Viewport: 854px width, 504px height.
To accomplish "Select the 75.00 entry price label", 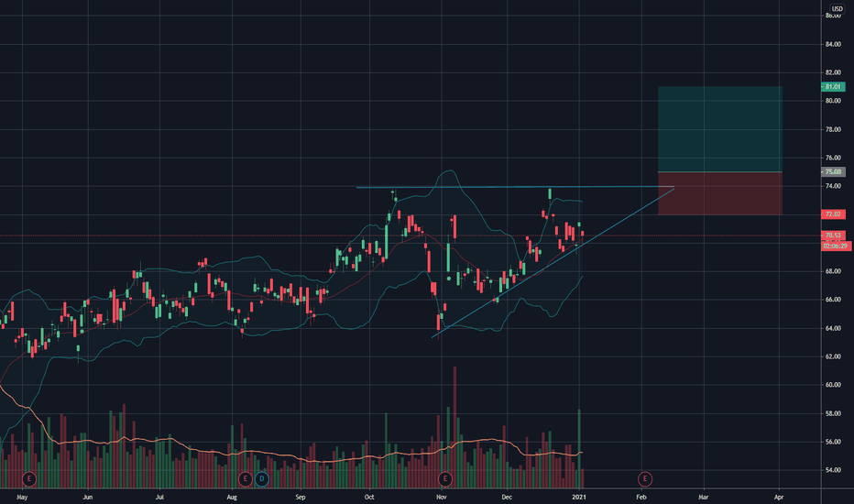I will tap(833, 171).
